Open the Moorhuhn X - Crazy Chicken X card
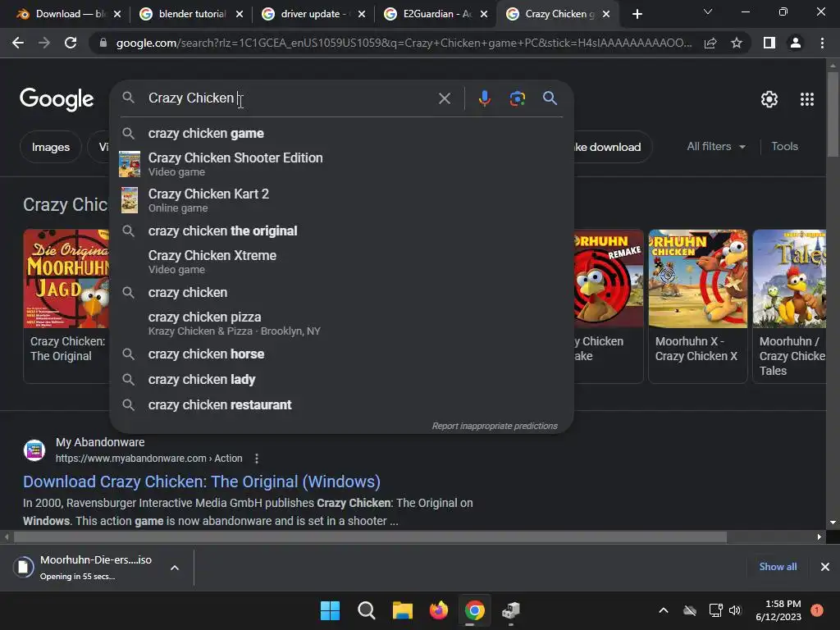This screenshot has height=630, width=840. click(x=697, y=306)
